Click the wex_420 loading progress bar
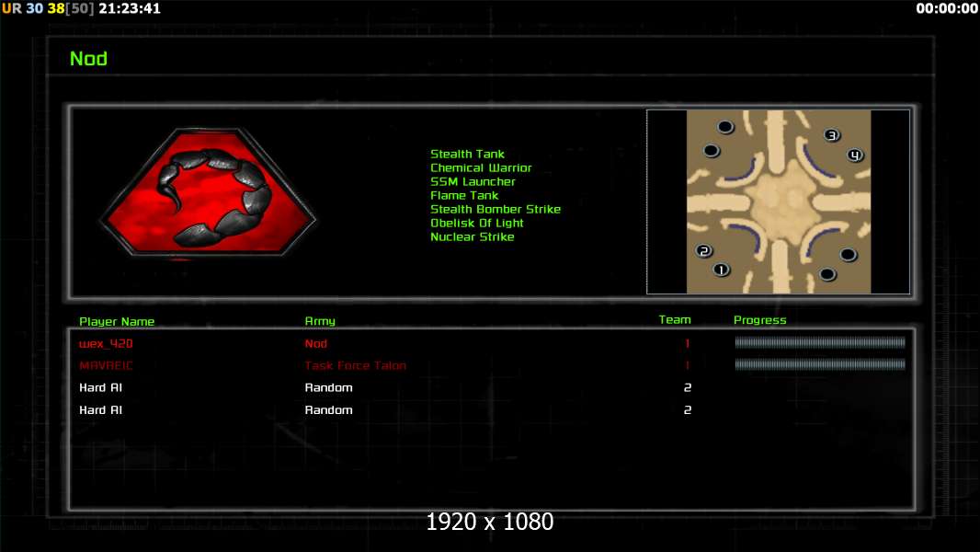 click(x=820, y=342)
